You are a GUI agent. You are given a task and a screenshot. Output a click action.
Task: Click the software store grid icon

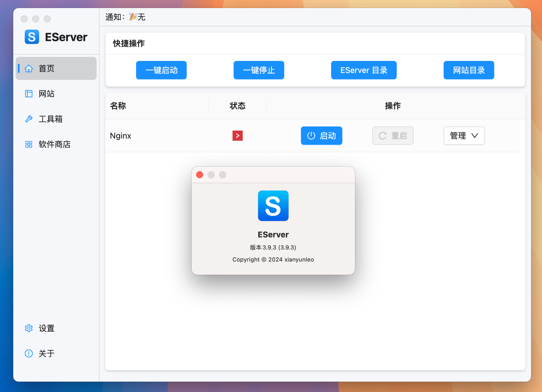[29, 144]
